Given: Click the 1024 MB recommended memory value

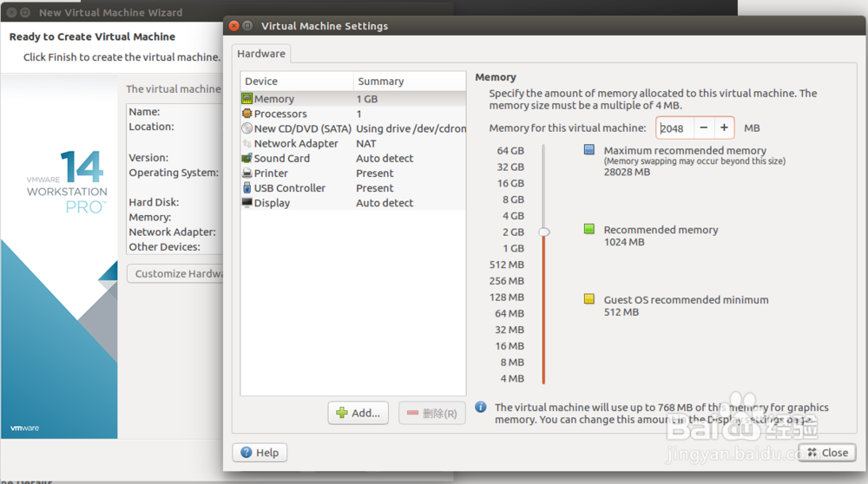Looking at the screenshot, I should 624,242.
